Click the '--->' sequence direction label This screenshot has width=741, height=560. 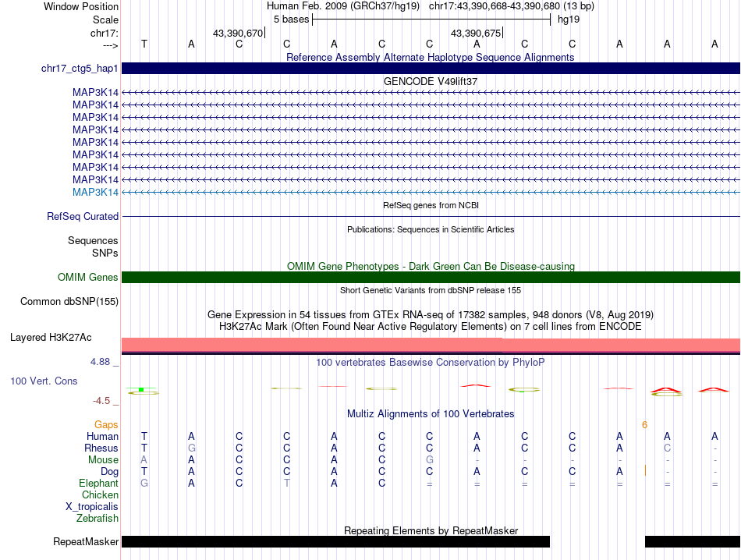coord(110,45)
